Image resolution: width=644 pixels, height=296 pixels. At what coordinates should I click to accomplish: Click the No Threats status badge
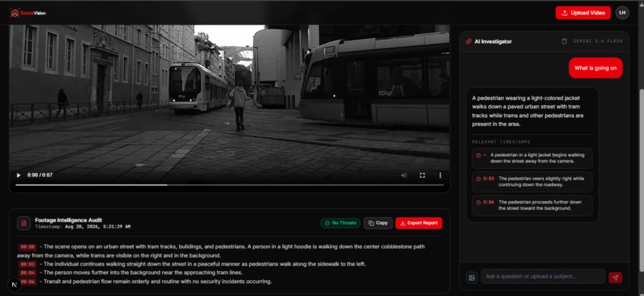(340, 223)
